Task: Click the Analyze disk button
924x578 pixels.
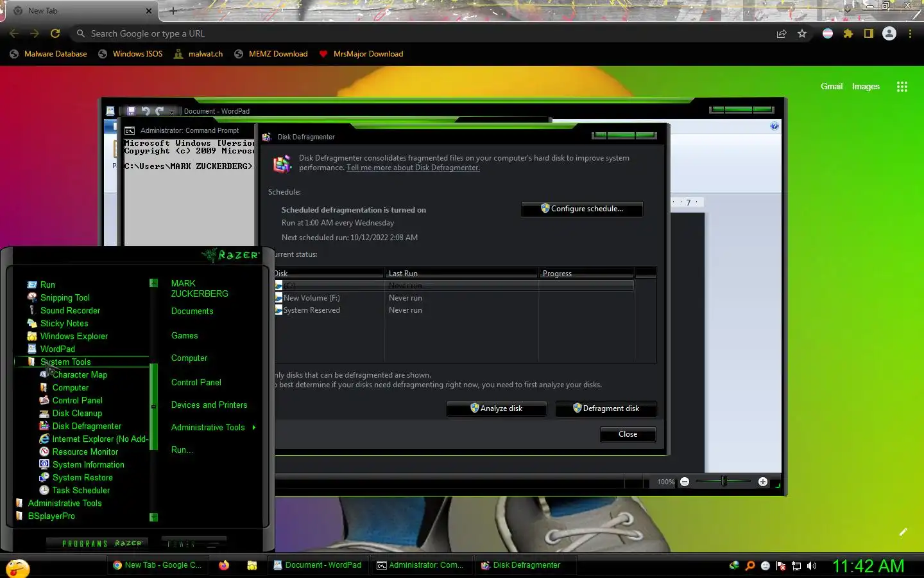Action: pyautogui.click(x=496, y=408)
